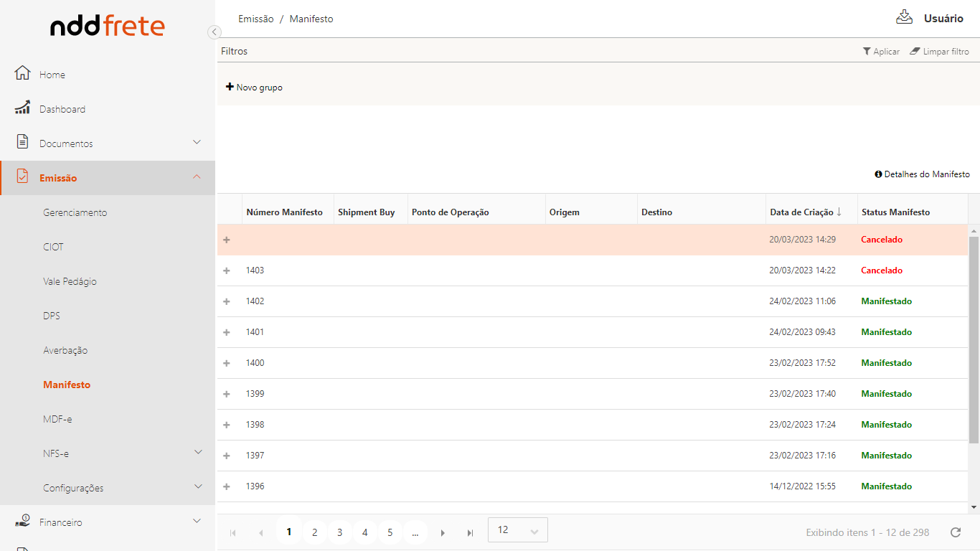This screenshot has height=551, width=980.
Task: Go to the last page of results
Action: point(470,532)
